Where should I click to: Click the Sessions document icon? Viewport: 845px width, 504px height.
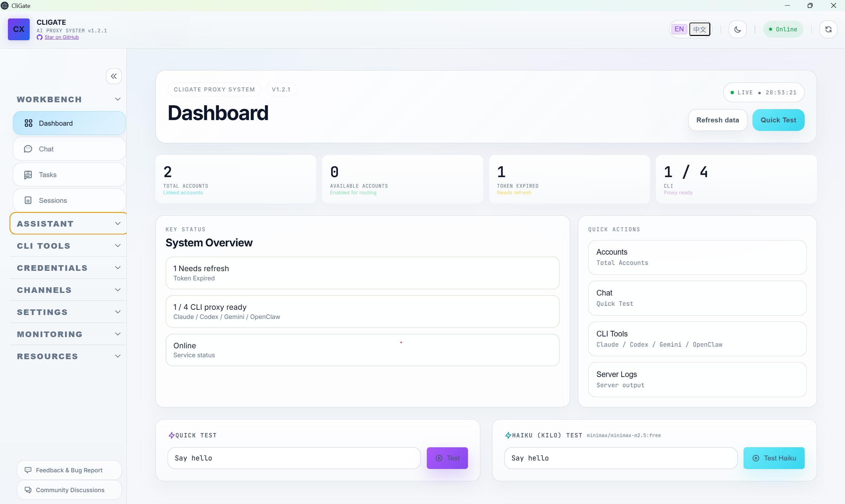28,200
